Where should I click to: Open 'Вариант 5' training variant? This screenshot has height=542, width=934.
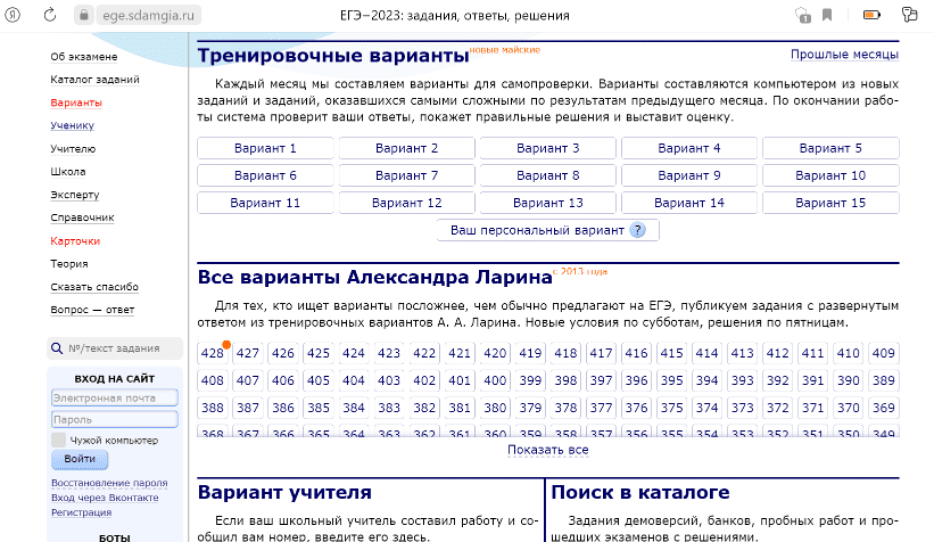click(830, 148)
